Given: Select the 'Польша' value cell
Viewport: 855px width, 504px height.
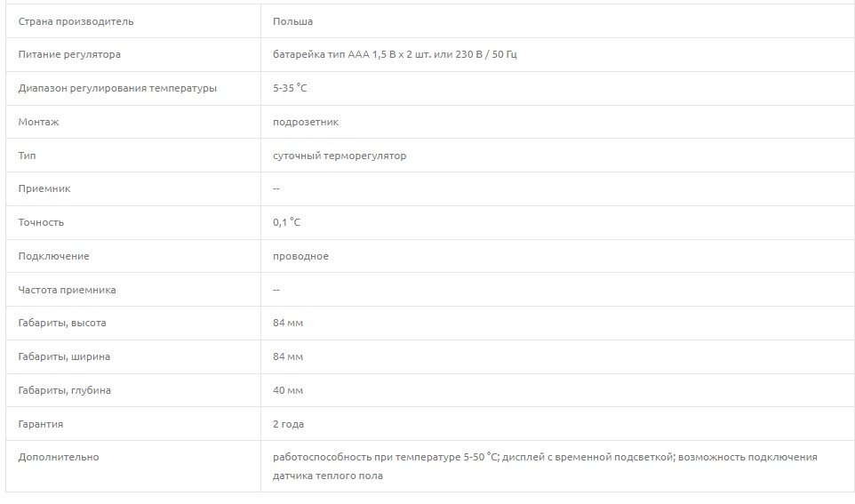Looking at the screenshot, I should (x=292, y=21).
